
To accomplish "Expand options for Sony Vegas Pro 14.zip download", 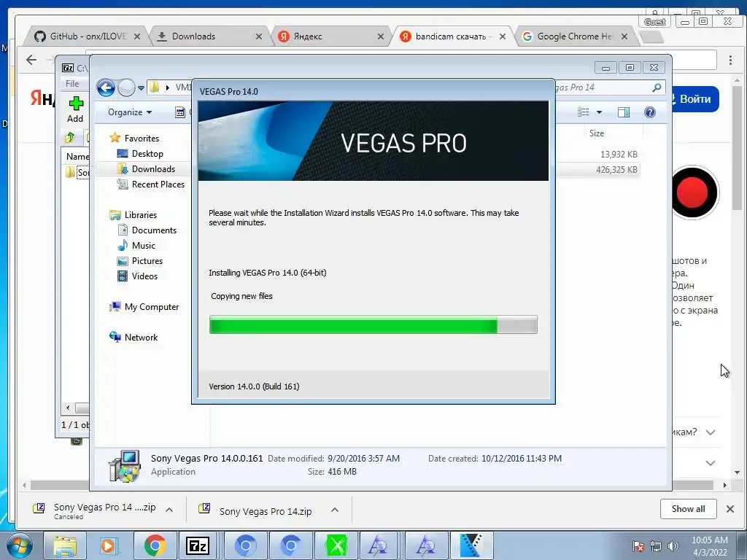I will coord(335,510).
